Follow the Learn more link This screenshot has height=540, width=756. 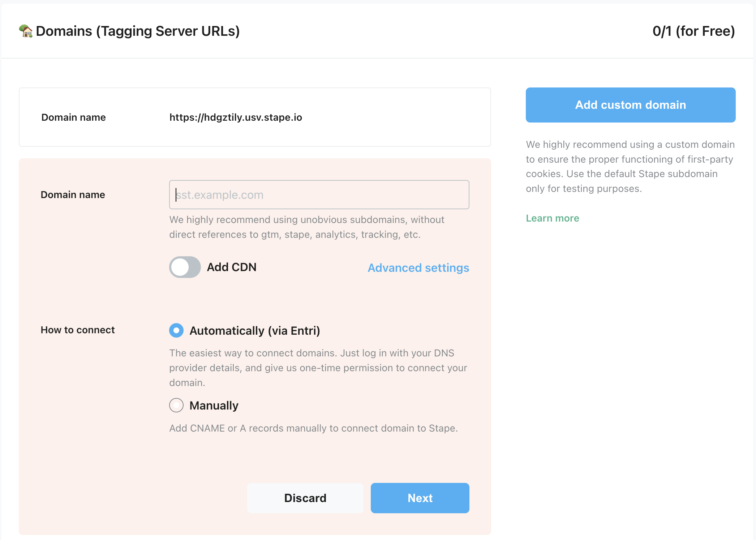[x=552, y=218]
